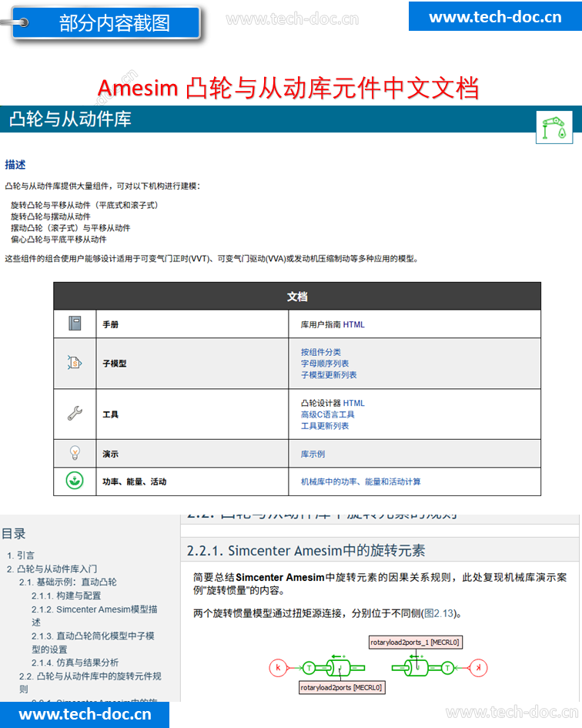Click the rotaryload2ports_1 [MECRL0] label

415,642
